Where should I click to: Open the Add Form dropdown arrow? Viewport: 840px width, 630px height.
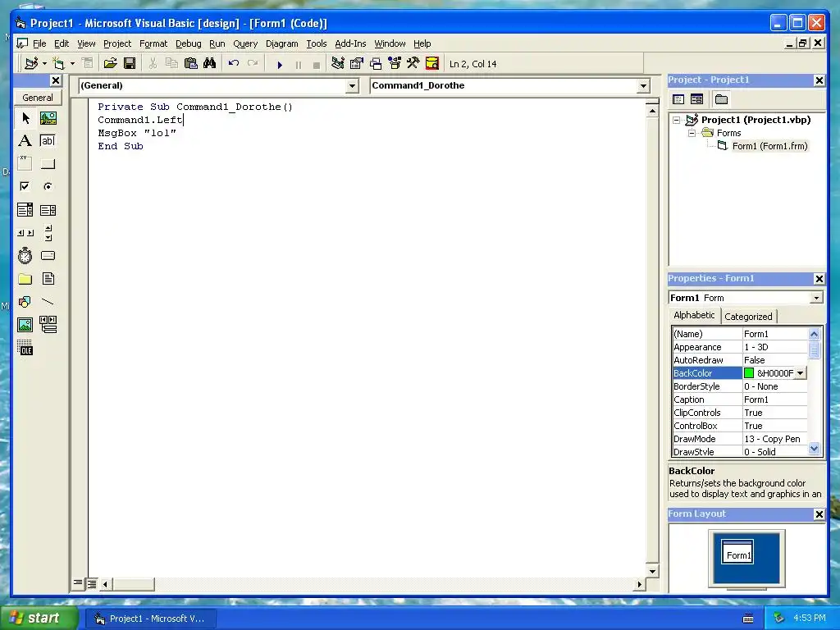click(x=72, y=64)
